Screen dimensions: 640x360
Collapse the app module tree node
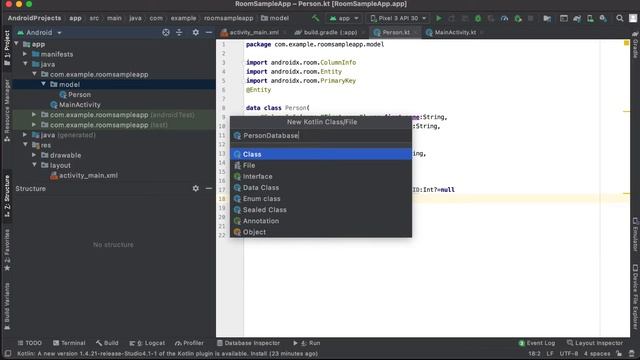[16, 44]
